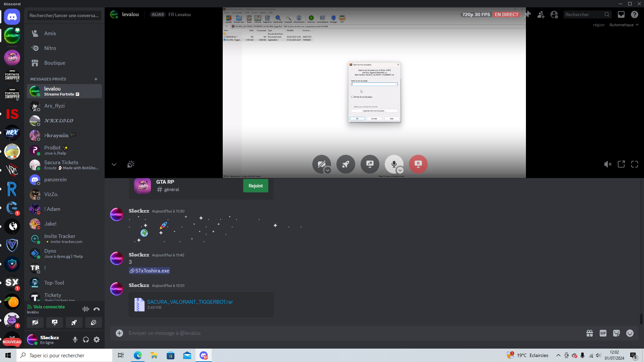Pop out the stream into a window

point(621,164)
